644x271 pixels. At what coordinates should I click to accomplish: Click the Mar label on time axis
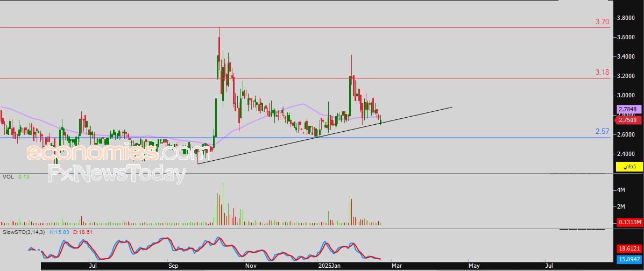point(397,267)
